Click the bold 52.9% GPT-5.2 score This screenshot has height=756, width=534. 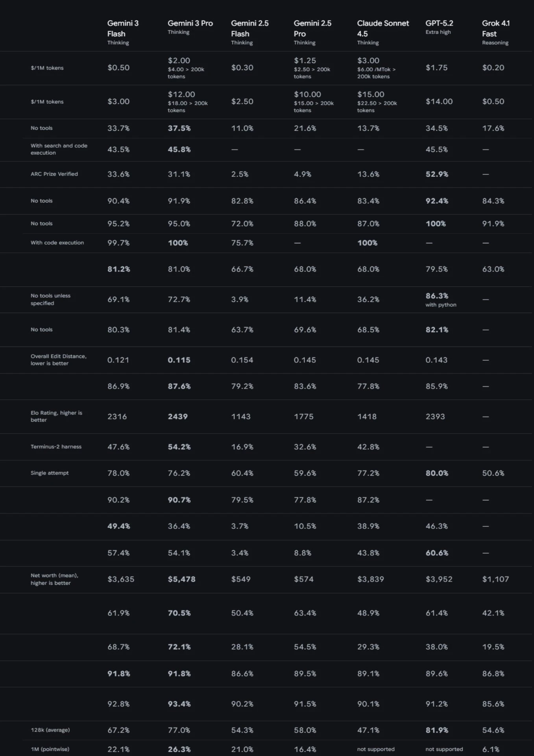coord(437,174)
